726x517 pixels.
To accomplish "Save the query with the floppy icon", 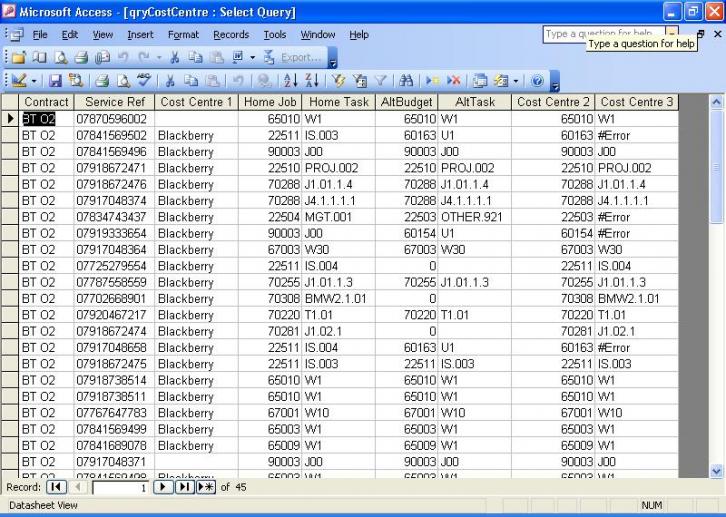I will click(x=55, y=81).
